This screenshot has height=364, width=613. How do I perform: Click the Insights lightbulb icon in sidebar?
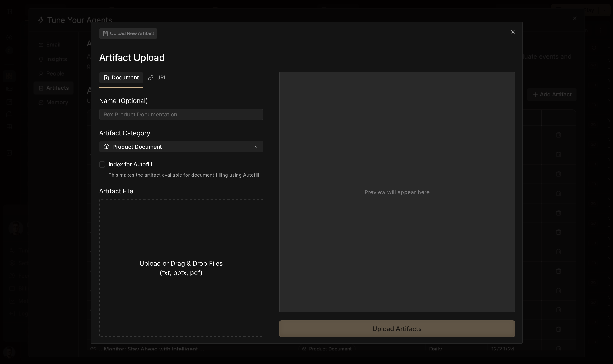pos(41,59)
